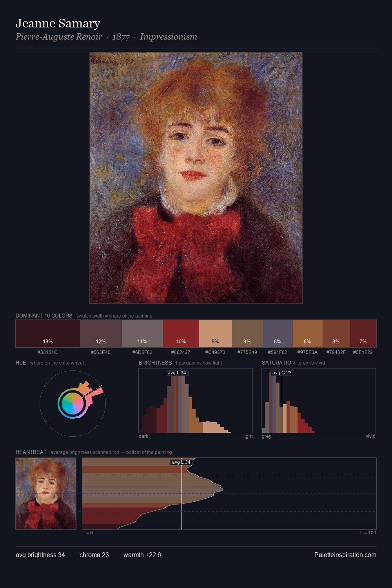The height and width of the screenshot is (588, 392).
Task: Click the HEARTBEAT section heading
Action: 31,452
